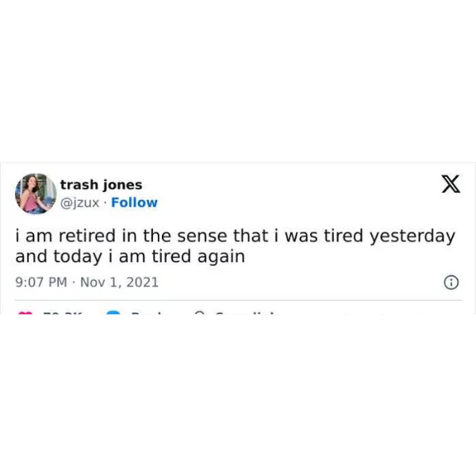This screenshot has width=476, height=476.
Task: Click the phrase 'in the sense' in the tweet
Action: (x=175, y=236)
